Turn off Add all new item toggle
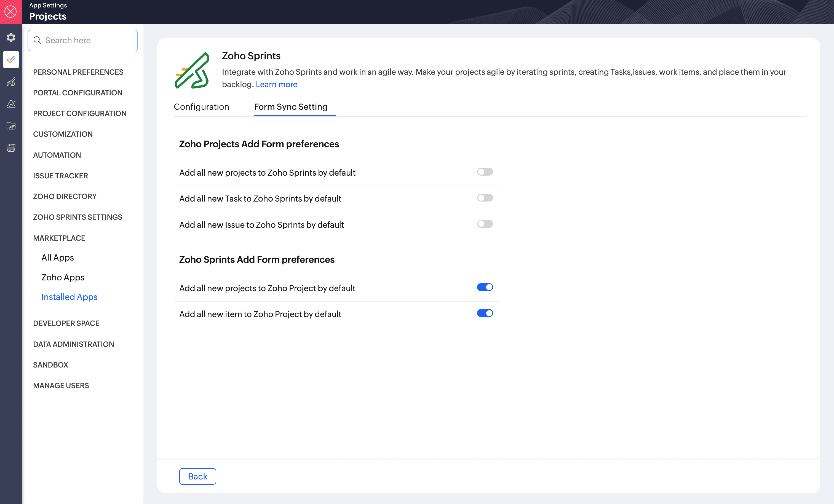 click(x=485, y=313)
